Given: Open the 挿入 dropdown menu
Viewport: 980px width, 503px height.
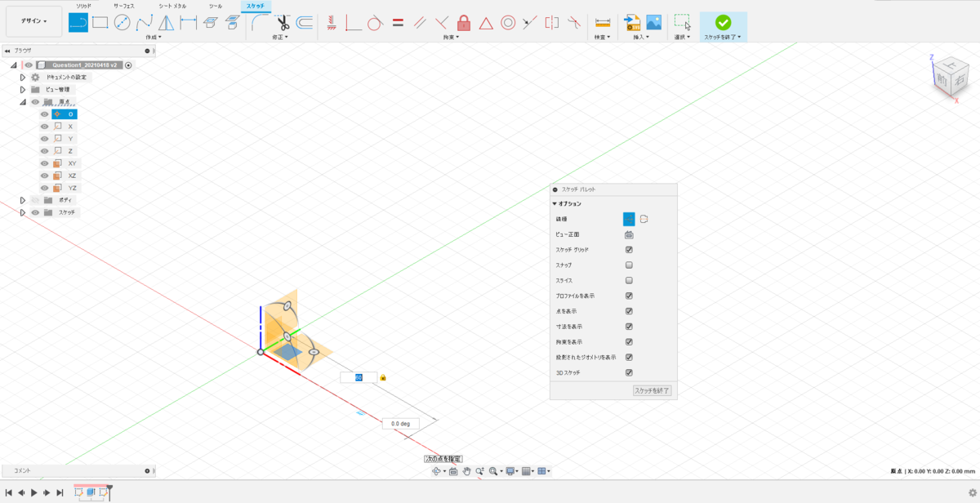Looking at the screenshot, I should click(x=641, y=37).
